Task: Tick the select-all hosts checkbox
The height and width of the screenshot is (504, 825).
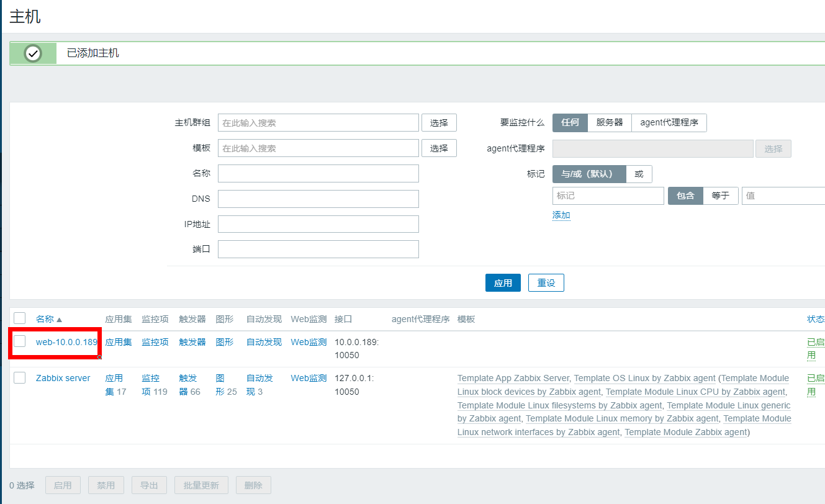Action: (x=20, y=318)
